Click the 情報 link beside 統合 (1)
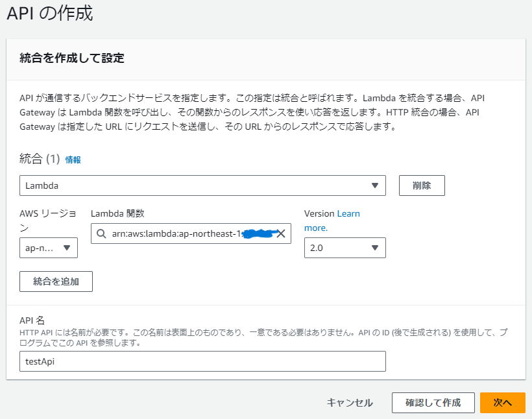This screenshot has width=532, height=419. tap(71, 160)
